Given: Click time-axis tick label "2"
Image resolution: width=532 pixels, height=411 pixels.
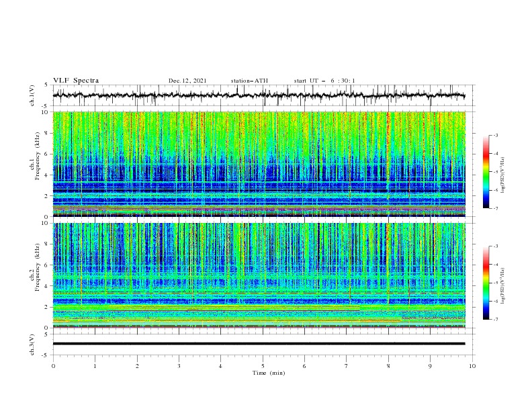Looking at the screenshot, I should (x=137, y=366).
